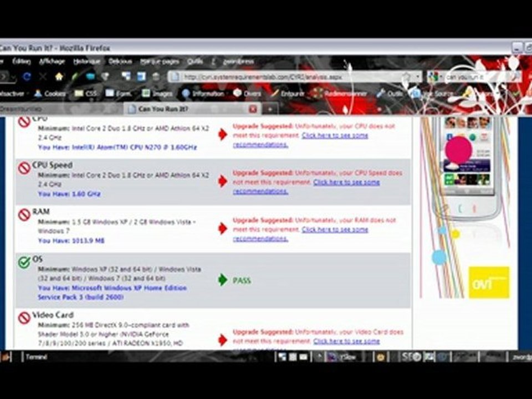532x399 pixels.
Task: Click the YSlow status bar item
Action: tap(342, 356)
